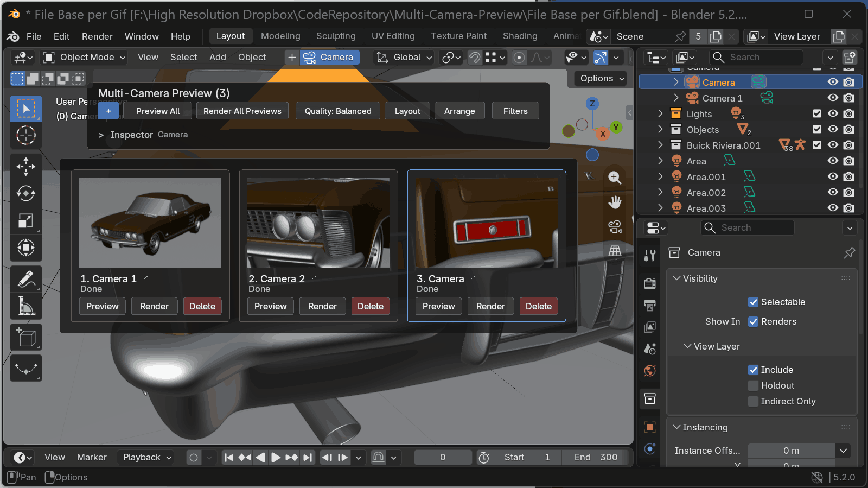The height and width of the screenshot is (488, 868).
Task: Choose the Scale tool
Action: (x=25, y=220)
